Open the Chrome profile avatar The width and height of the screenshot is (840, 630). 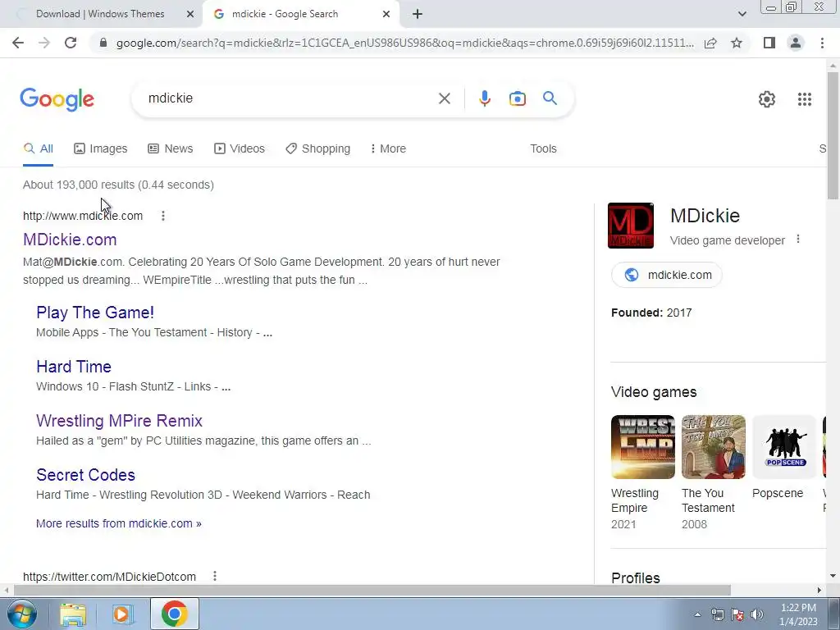click(796, 43)
